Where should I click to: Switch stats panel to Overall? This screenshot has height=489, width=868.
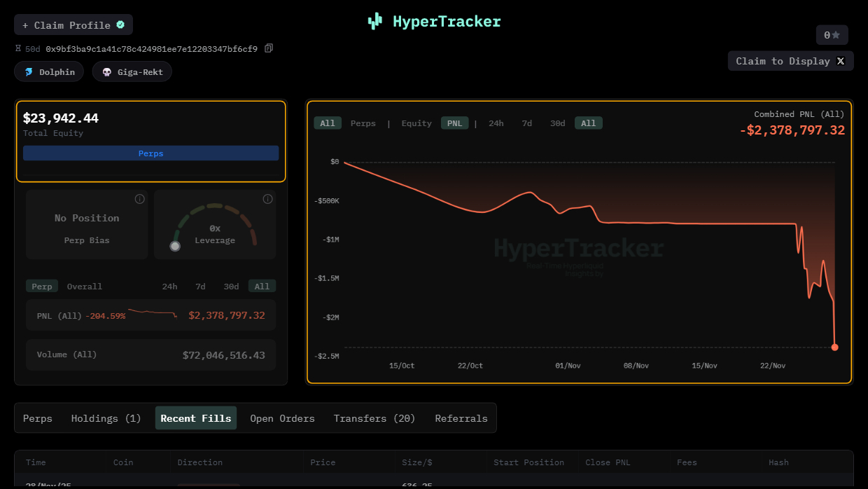click(85, 287)
